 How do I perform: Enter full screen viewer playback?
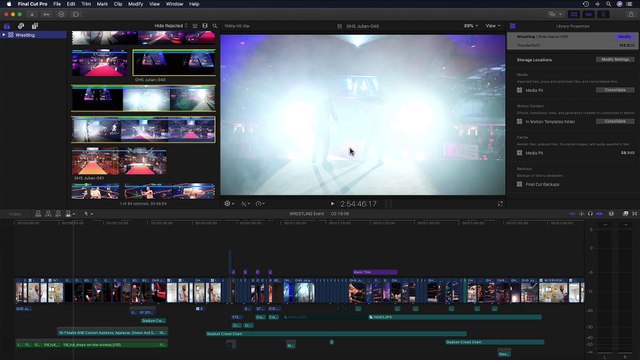coord(500,204)
